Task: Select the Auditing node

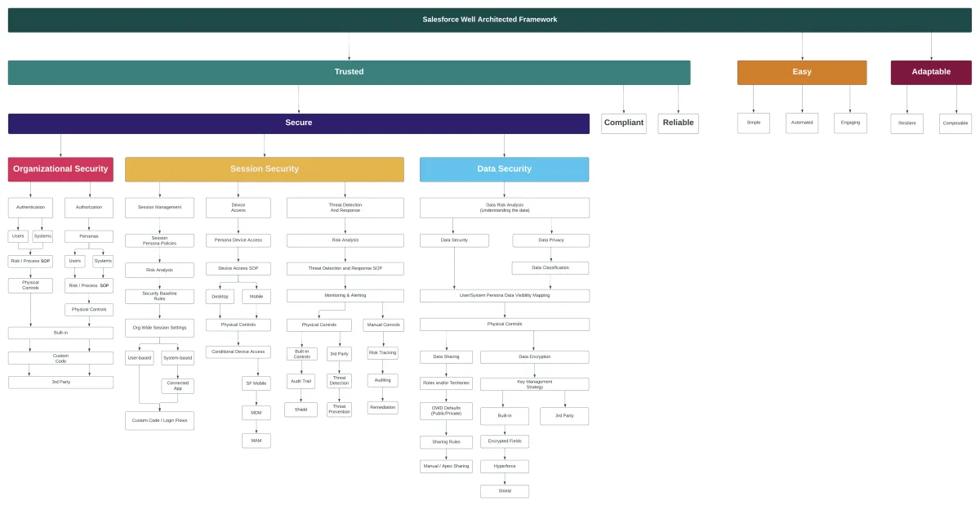Action: [x=382, y=380]
